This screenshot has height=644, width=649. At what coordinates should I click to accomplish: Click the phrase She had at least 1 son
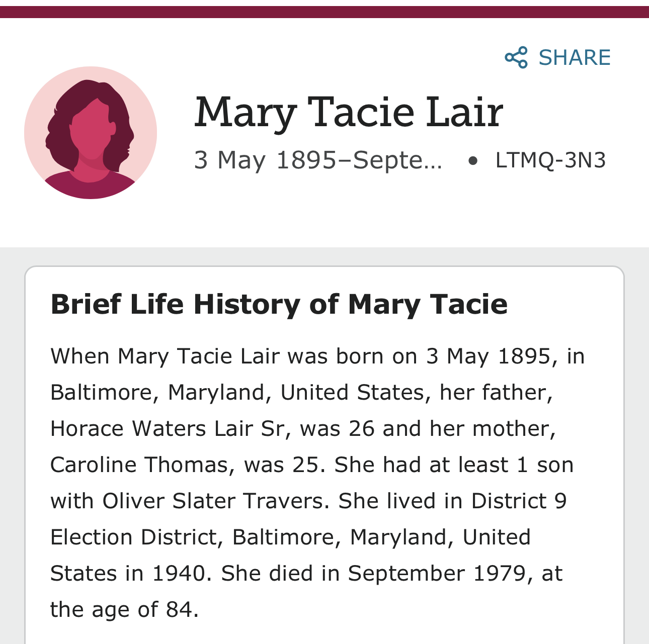454,465
